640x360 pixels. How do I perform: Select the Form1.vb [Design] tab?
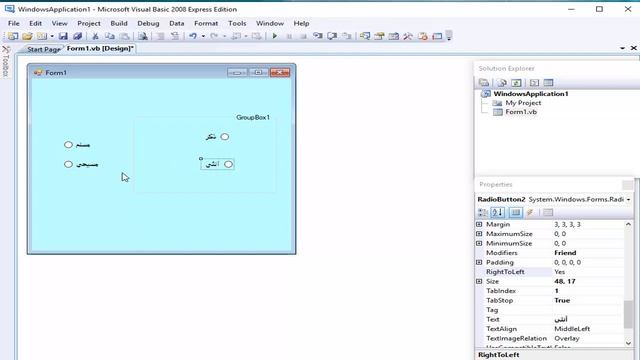(100, 49)
